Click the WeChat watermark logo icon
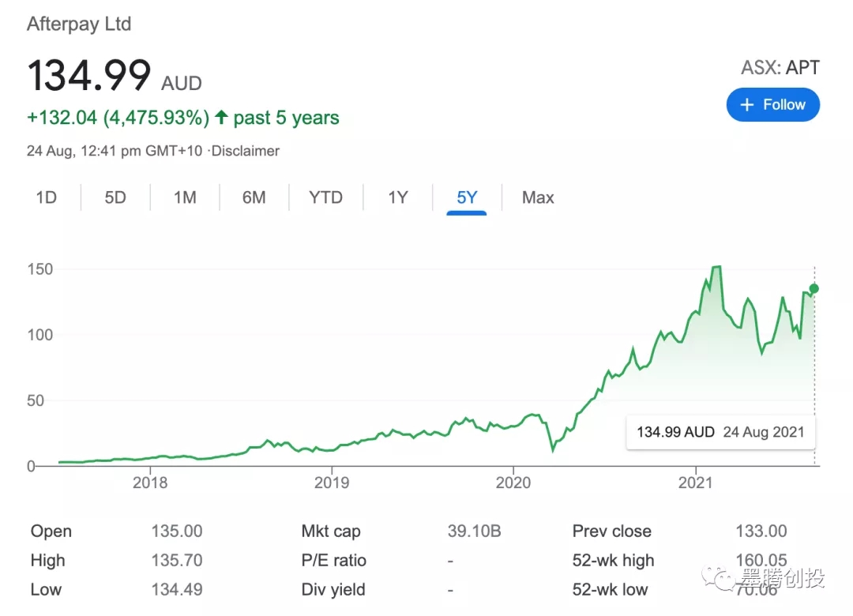This screenshot has height=616, width=853. click(721, 581)
